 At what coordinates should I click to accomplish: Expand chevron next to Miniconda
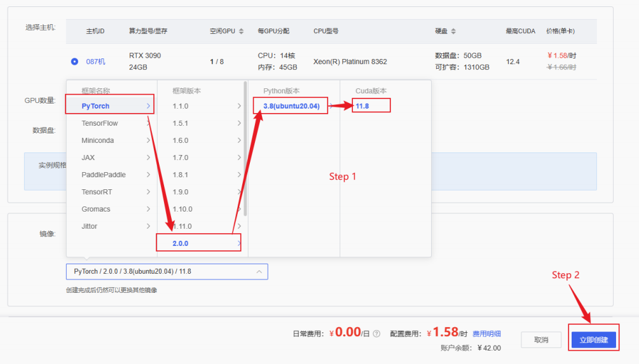point(148,140)
